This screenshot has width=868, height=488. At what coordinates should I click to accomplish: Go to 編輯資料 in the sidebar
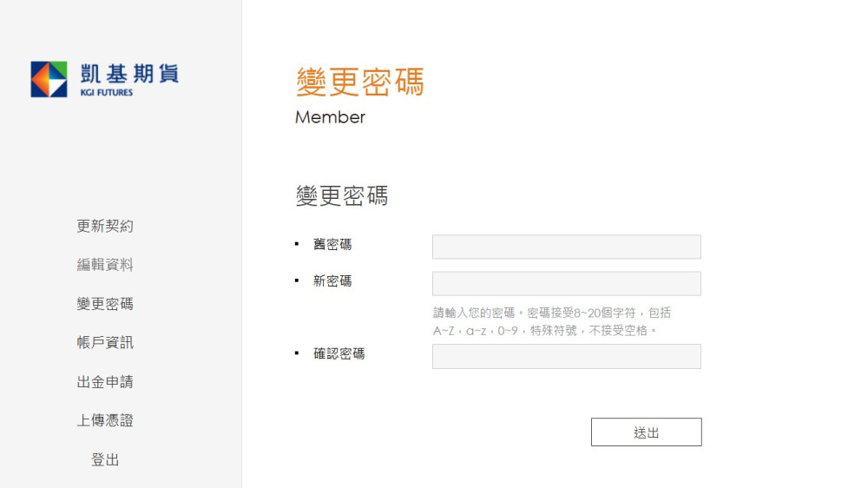(x=105, y=265)
